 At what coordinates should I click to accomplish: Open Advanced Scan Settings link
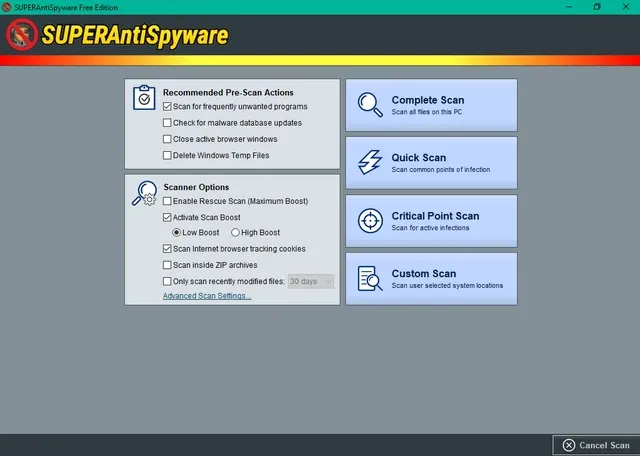tap(207, 296)
